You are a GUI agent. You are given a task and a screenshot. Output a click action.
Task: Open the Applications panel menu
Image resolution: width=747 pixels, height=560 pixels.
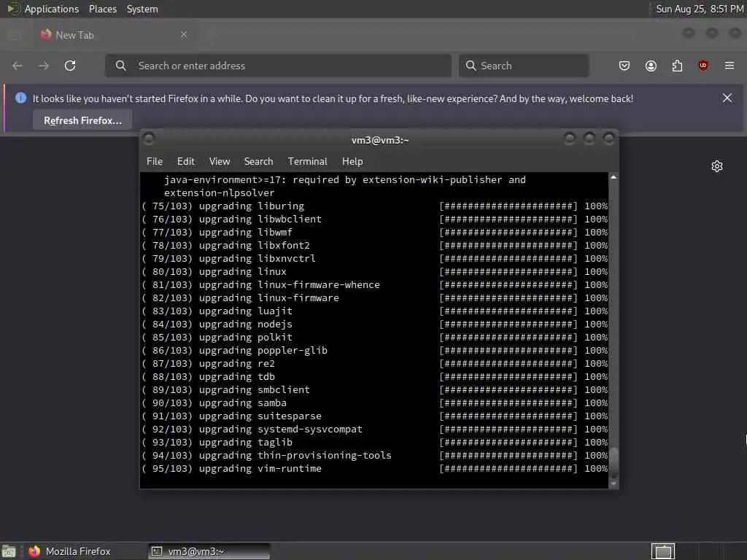click(x=52, y=9)
